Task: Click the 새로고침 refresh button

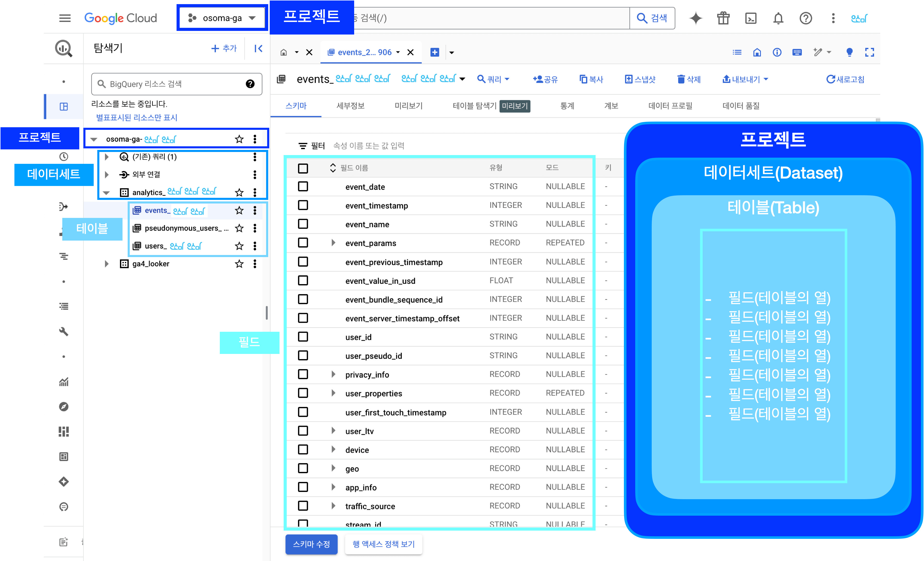Action: 845,79
